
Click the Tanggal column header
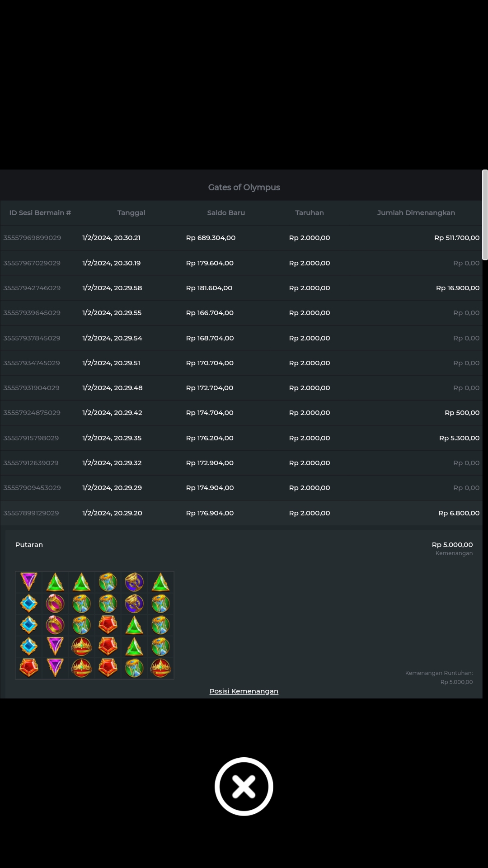[x=131, y=213]
